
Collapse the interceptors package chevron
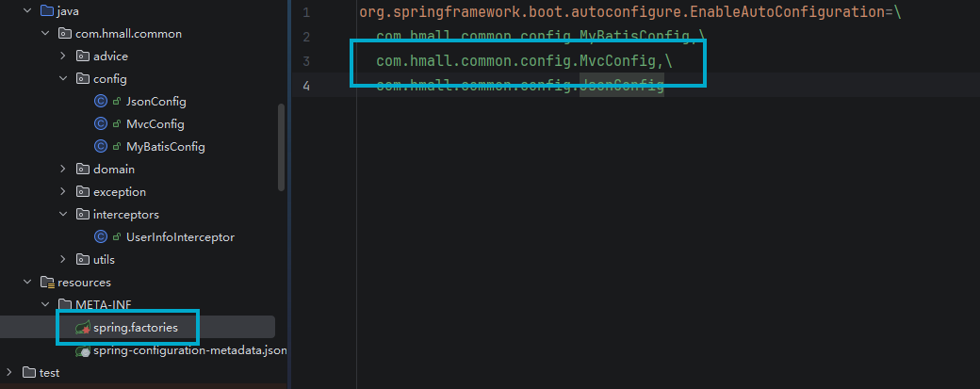coord(62,214)
